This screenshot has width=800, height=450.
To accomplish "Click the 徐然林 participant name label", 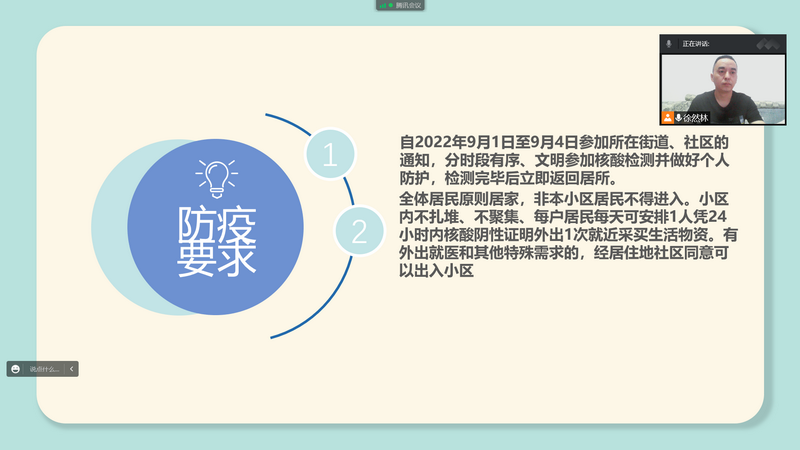I will [x=695, y=118].
